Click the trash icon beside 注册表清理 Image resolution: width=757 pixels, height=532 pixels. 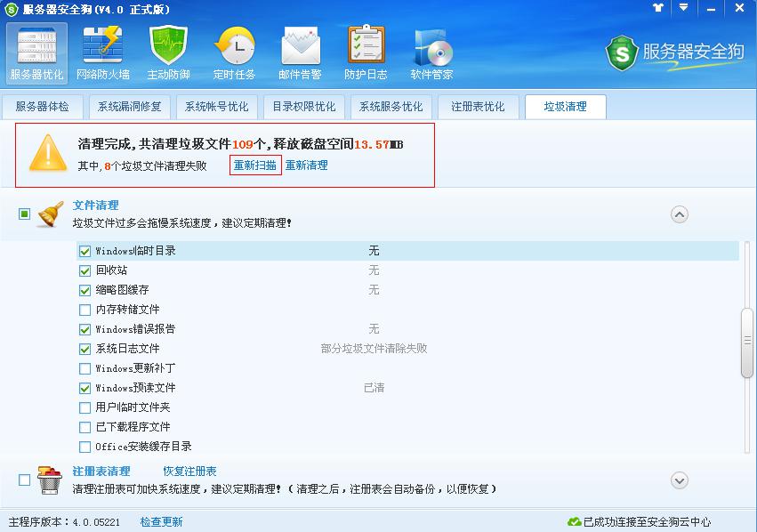coord(49,479)
